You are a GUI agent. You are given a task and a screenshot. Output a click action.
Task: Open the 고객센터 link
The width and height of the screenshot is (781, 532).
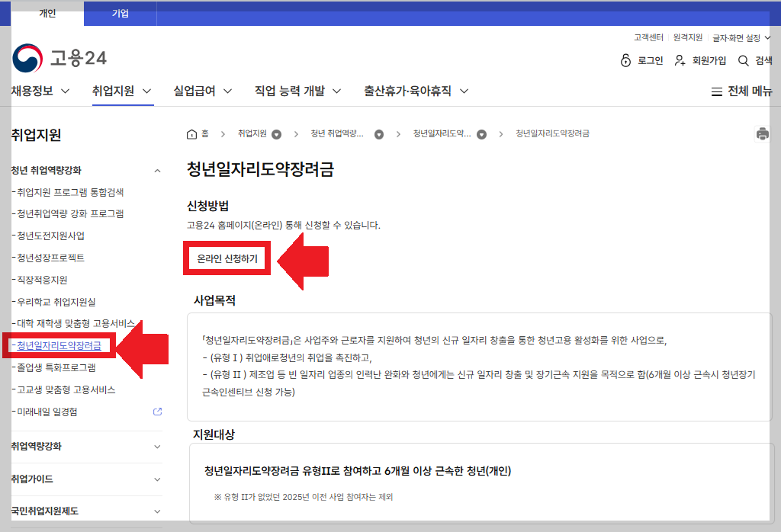(648, 38)
